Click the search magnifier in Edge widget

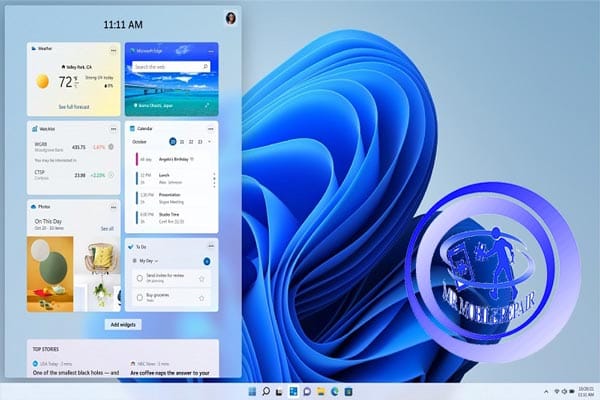[205, 67]
